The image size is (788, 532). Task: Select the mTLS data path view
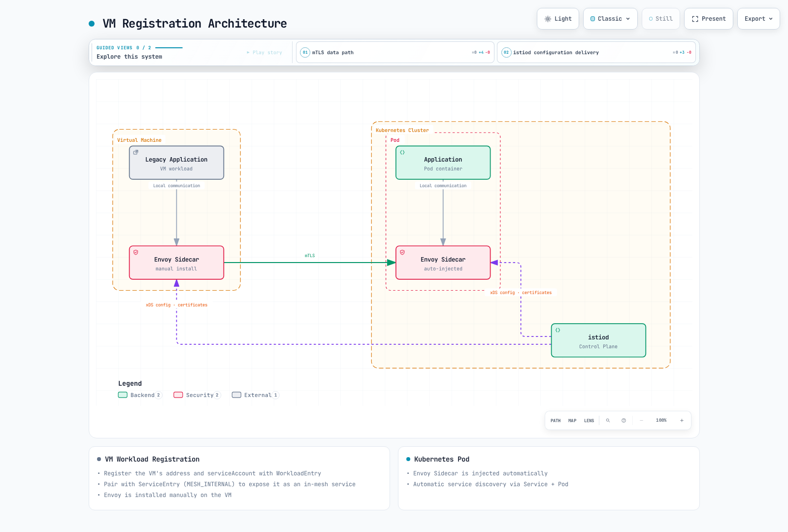coord(395,52)
